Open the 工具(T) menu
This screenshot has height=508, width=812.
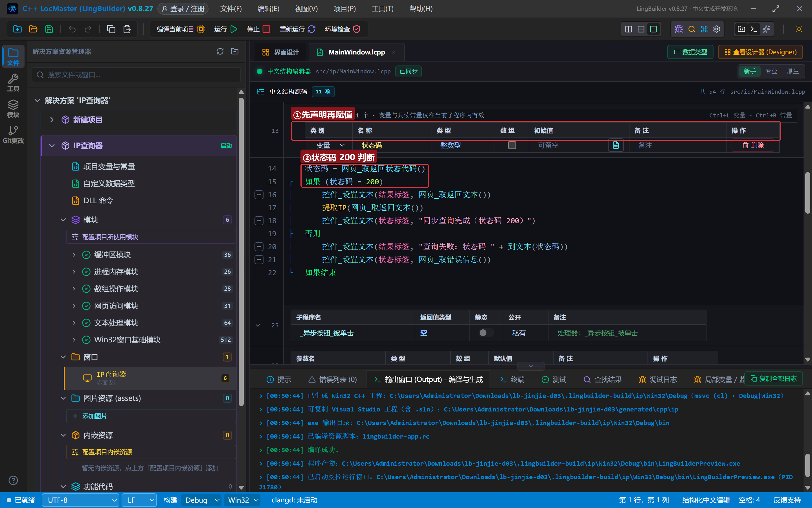click(383, 9)
